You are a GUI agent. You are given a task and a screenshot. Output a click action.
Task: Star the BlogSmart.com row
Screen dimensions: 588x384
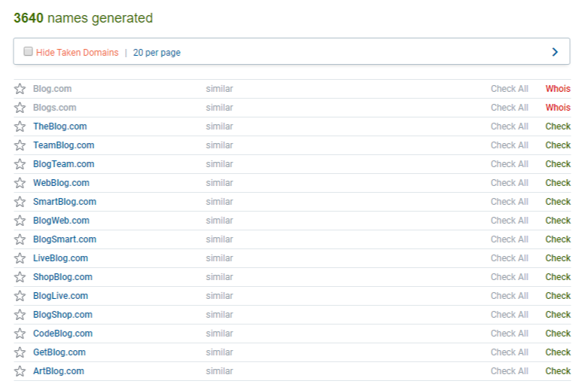point(20,239)
